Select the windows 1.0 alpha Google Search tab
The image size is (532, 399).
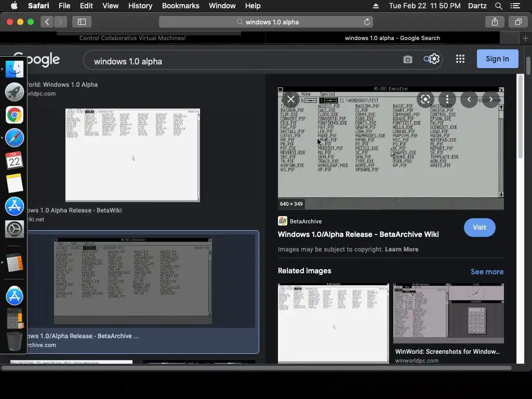392,38
